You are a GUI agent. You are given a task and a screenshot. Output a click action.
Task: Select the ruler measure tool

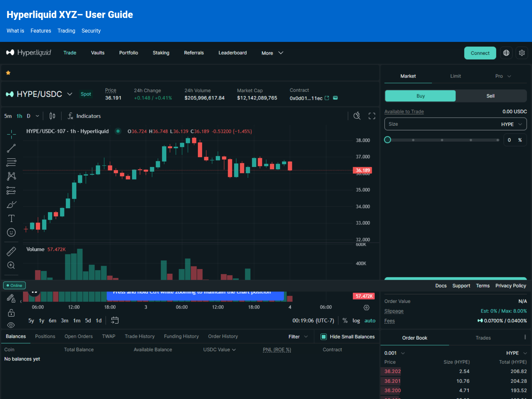[11, 251]
